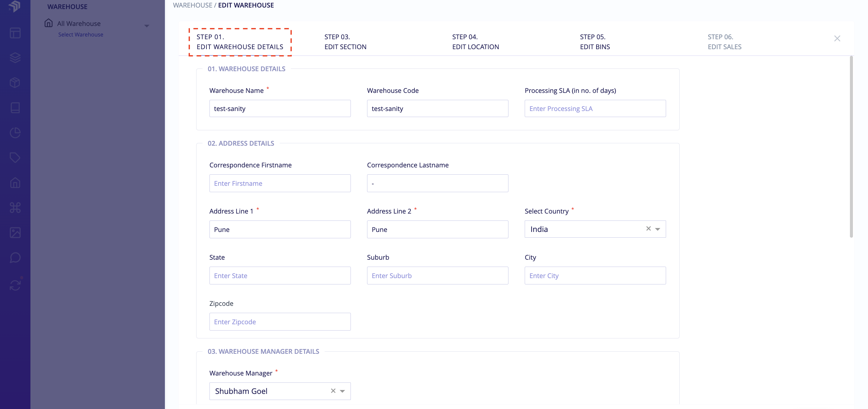The image size is (868, 409).
Task: Click the Address Line 2 field
Action: (x=437, y=229)
